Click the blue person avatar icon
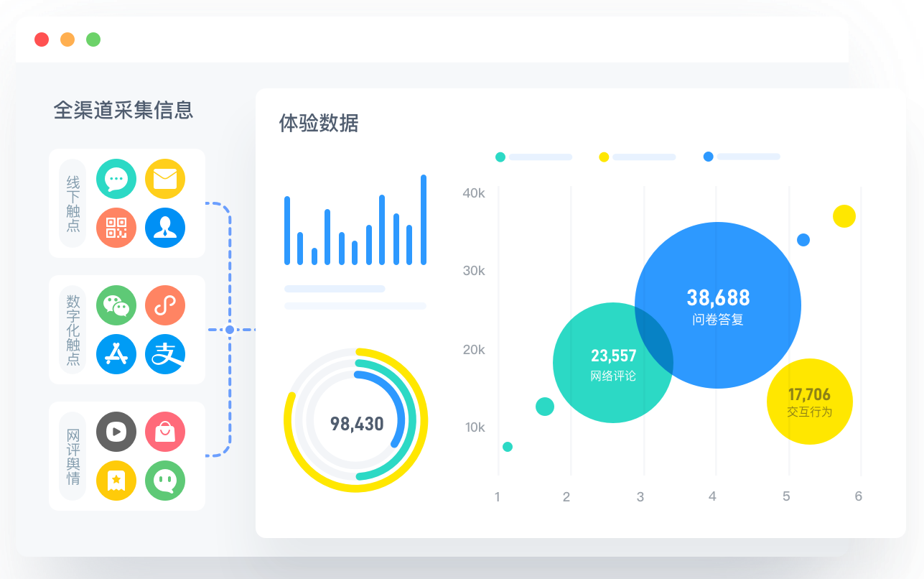 pos(165,228)
